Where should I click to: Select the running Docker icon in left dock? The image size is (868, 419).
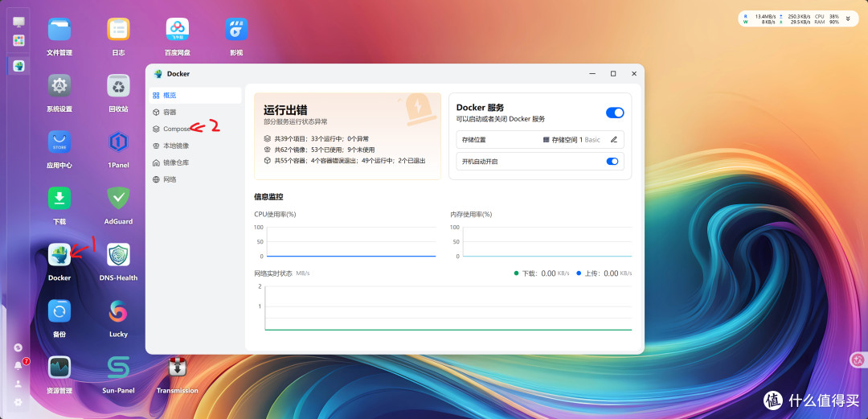(x=18, y=66)
